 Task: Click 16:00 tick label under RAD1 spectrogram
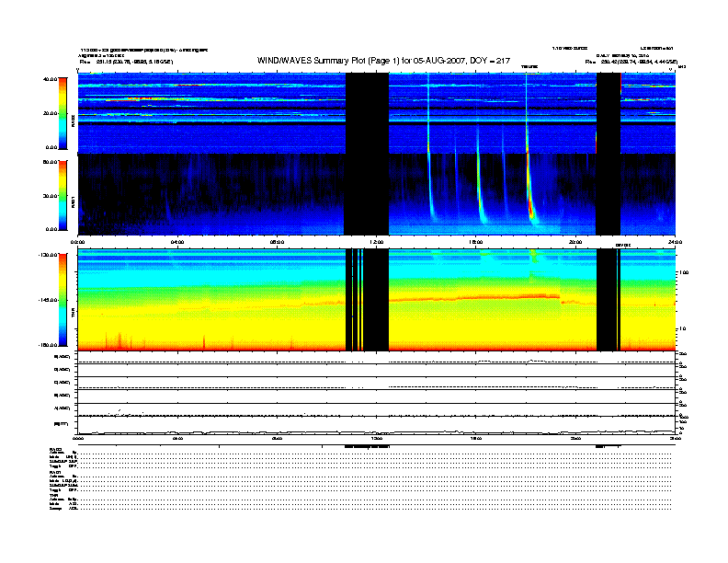476,242
